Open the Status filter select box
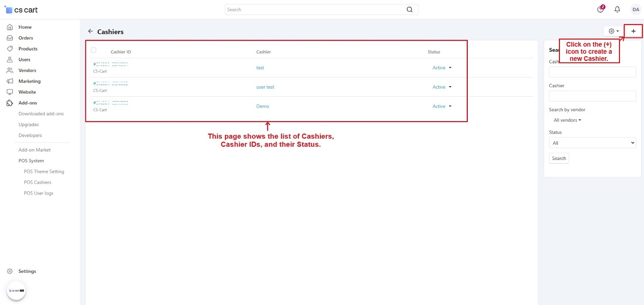 tap(592, 143)
